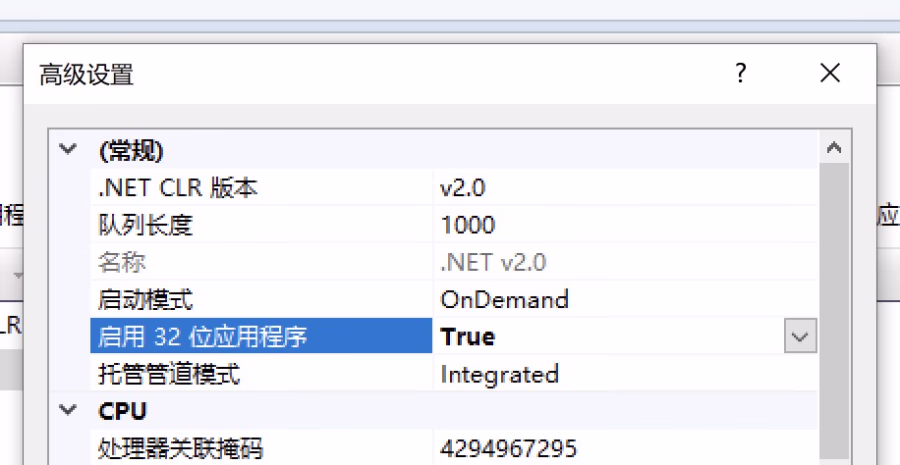Click the 高级设置 title bar text

click(x=86, y=74)
